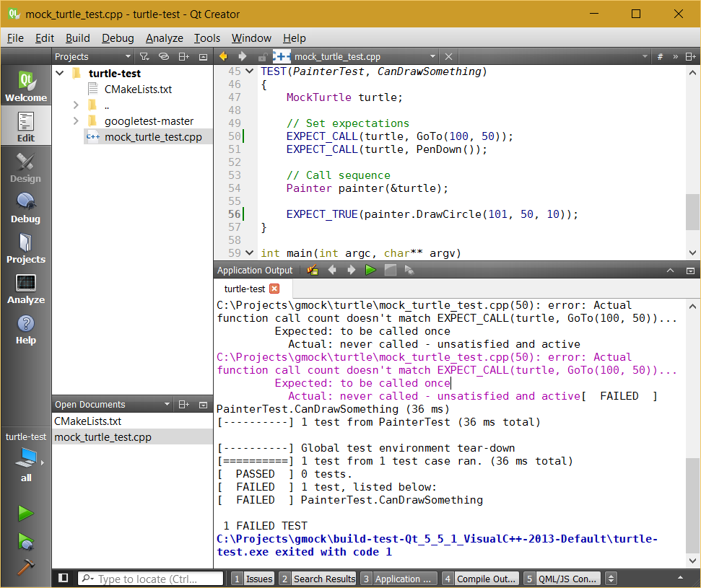Split the editor view
Viewport: 701px width, 588px height.
691,57
